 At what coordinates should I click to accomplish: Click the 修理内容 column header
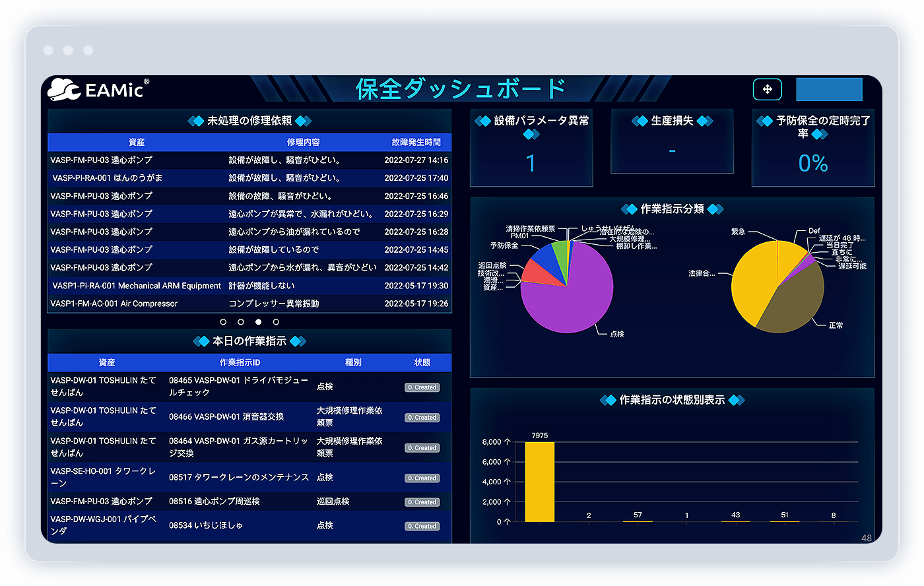point(303,142)
